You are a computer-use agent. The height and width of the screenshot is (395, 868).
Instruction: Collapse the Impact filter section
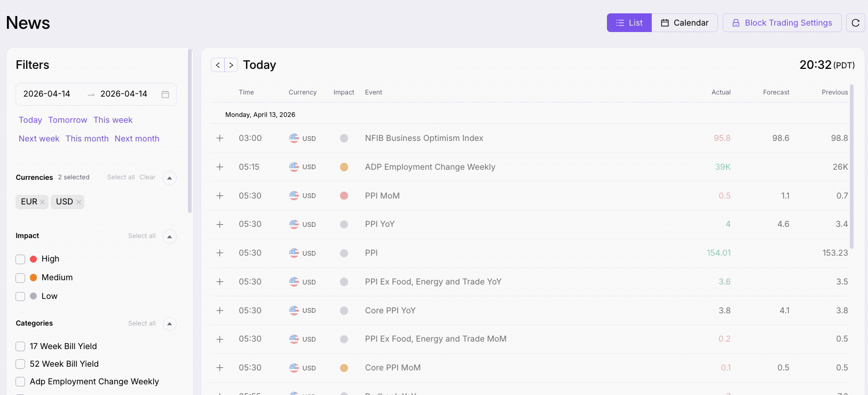169,236
